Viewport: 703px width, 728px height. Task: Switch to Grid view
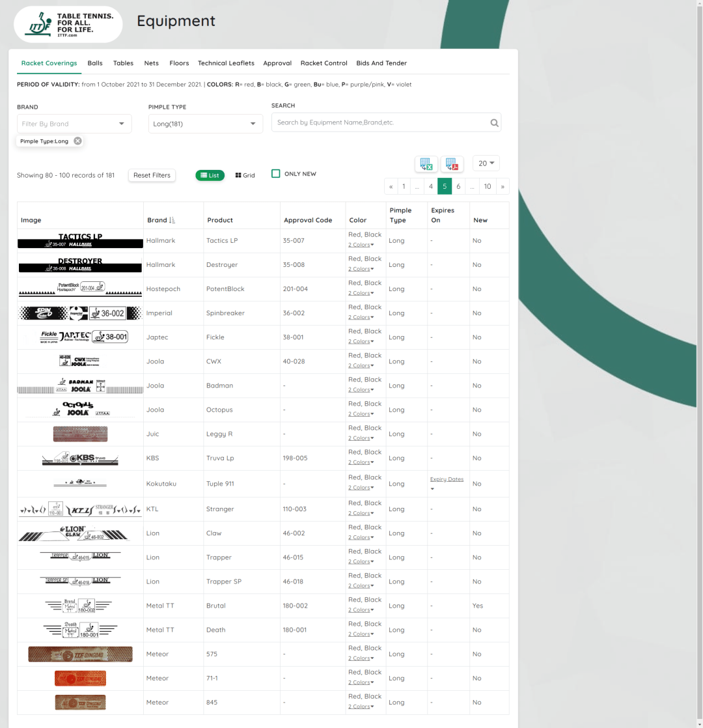click(x=245, y=175)
